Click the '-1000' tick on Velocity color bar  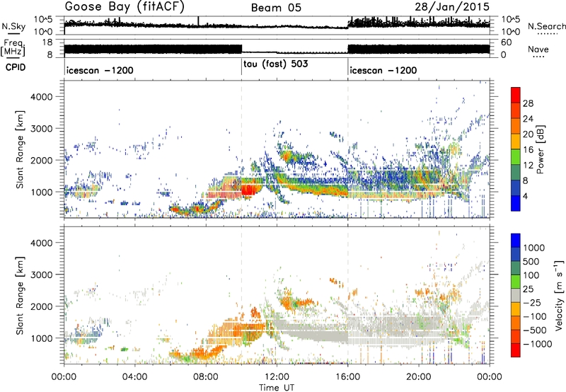(x=538, y=344)
